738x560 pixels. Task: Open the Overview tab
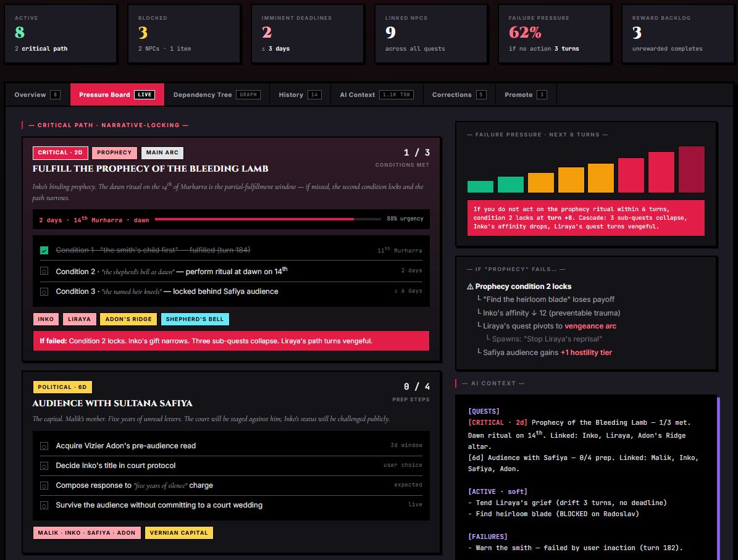tap(37, 94)
